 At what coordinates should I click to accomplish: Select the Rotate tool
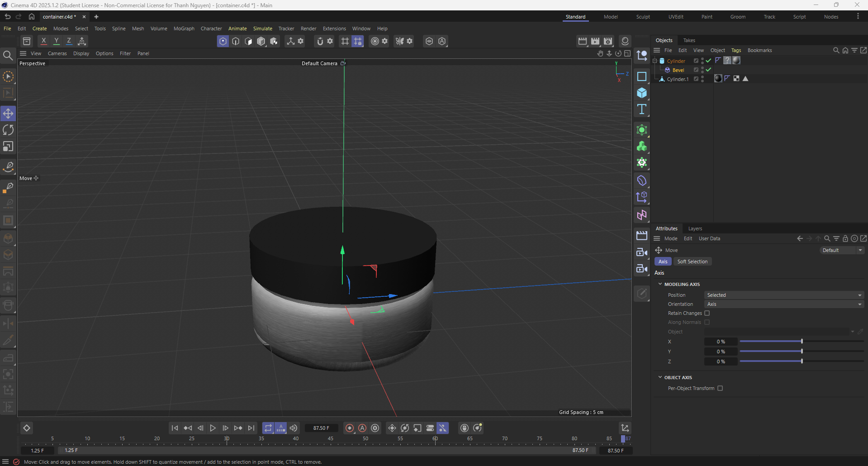(x=8, y=130)
